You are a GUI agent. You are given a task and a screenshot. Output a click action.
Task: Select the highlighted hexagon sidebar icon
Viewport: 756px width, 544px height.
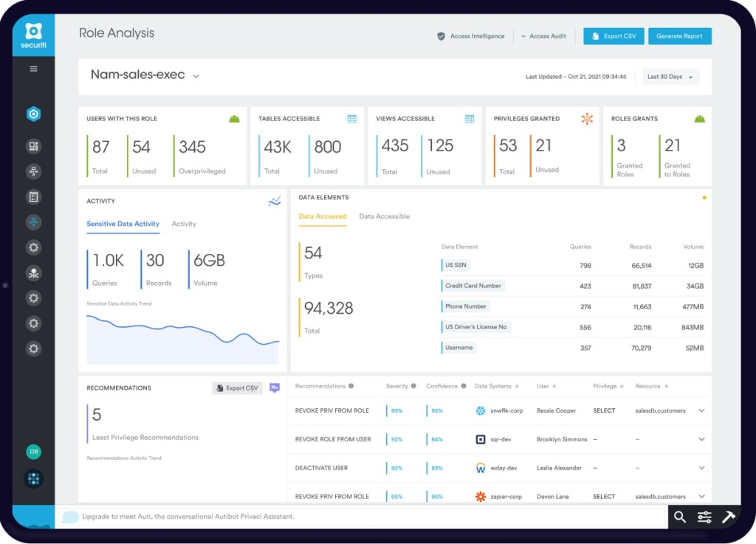(x=33, y=114)
